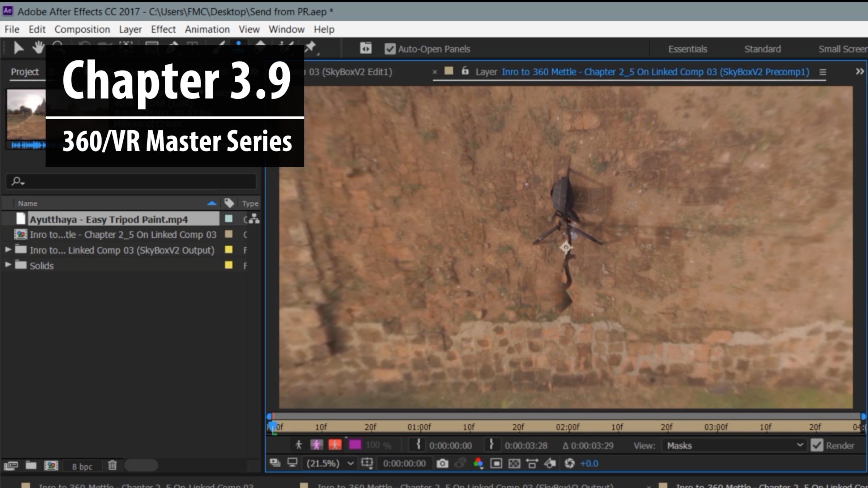868x488 pixels.
Task: Take a snapshot with the camera icon
Action: (442, 463)
